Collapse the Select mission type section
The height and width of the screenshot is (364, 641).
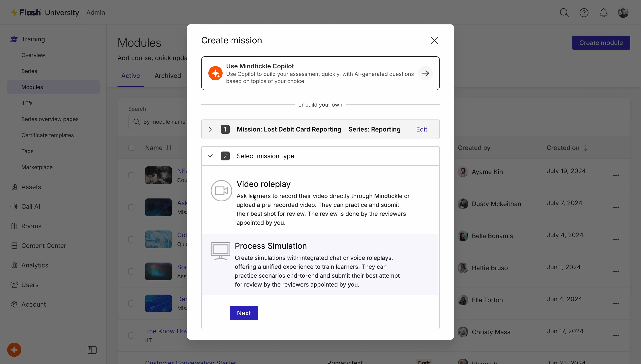tap(210, 156)
